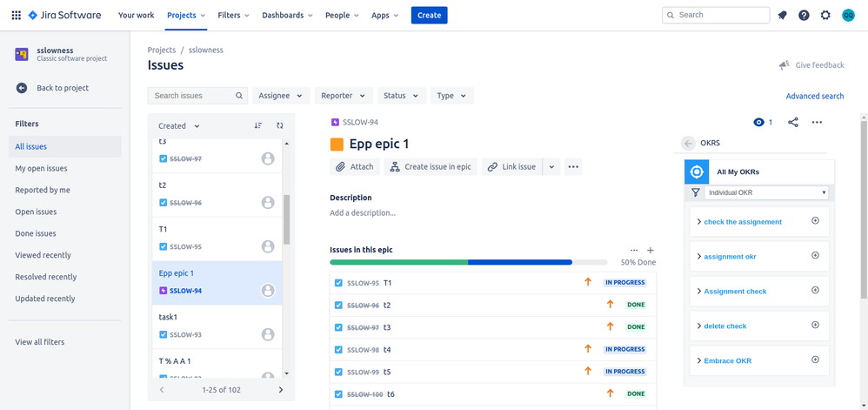Click the target icon beside check the assignement
This screenshot has height=410, width=868.
pos(815,220)
